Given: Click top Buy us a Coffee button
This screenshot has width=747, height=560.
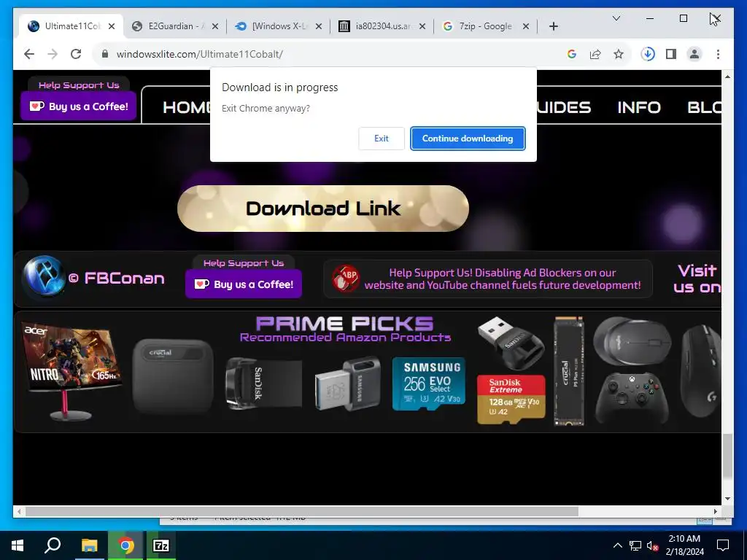Looking at the screenshot, I should coord(79,106).
